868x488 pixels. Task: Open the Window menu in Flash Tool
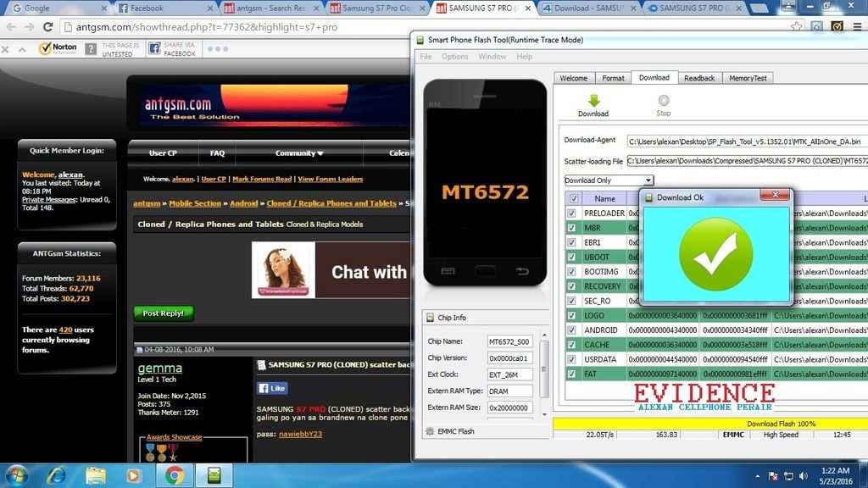[x=492, y=57]
